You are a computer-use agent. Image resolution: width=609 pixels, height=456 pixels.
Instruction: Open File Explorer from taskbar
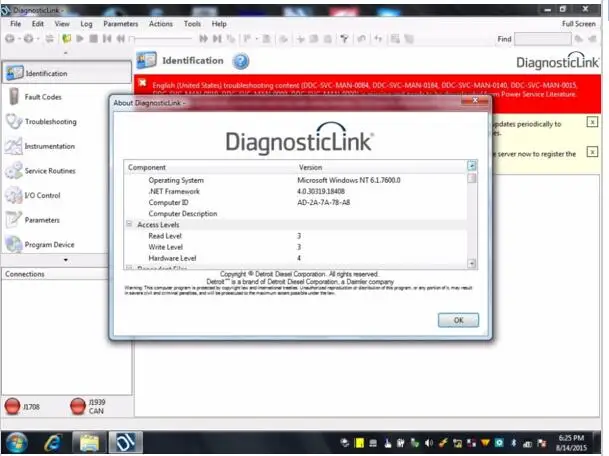point(89,442)
